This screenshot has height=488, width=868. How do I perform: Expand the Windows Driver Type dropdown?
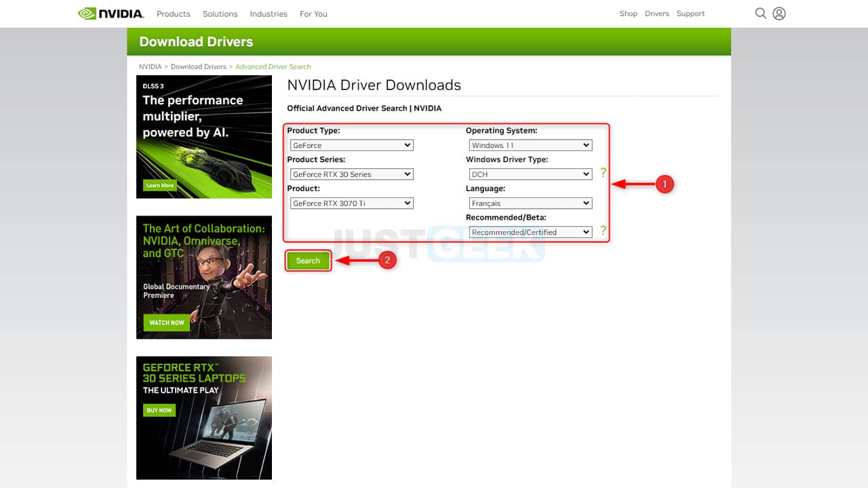[530, 174]
